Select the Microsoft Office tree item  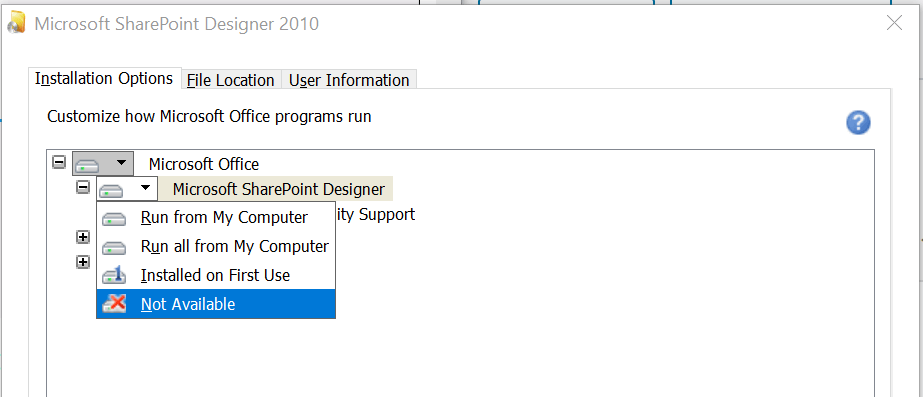[204, 164]
